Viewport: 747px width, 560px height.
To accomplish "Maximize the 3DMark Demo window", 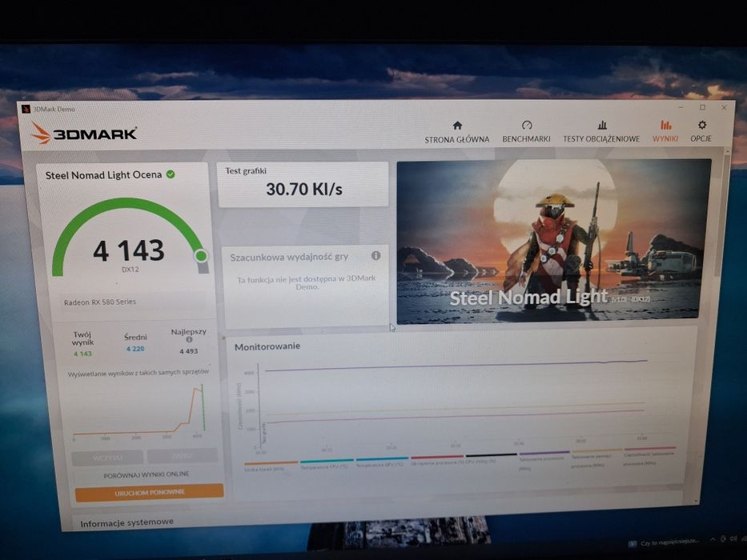I will [x=702, y=107].
